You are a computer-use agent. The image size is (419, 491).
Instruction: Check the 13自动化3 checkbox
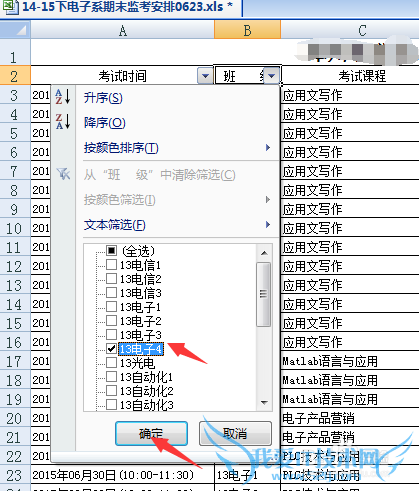[111, 404]
